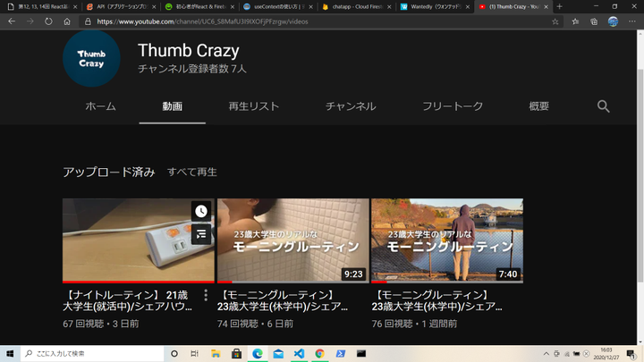Open Cortana circle icon on taskbar

tap(174, 353)
